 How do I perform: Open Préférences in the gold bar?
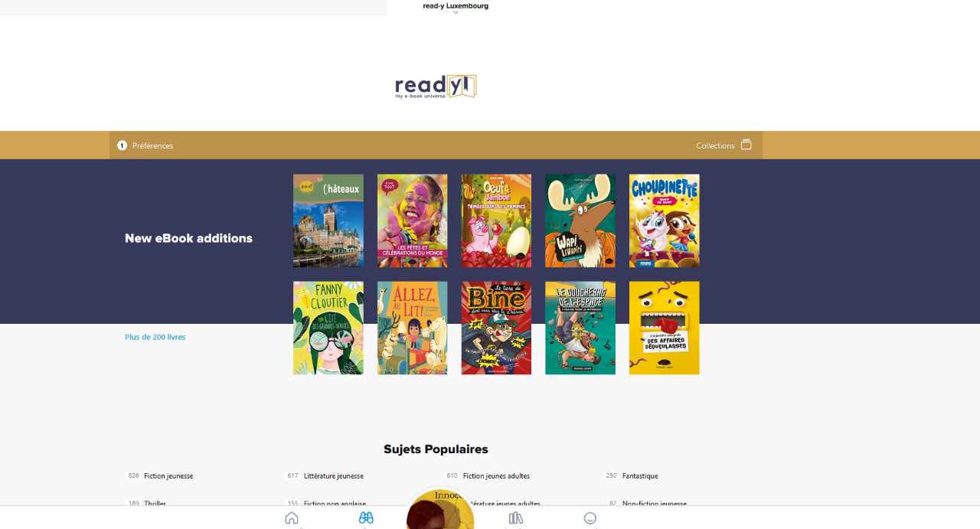click(x=152, y=145)
